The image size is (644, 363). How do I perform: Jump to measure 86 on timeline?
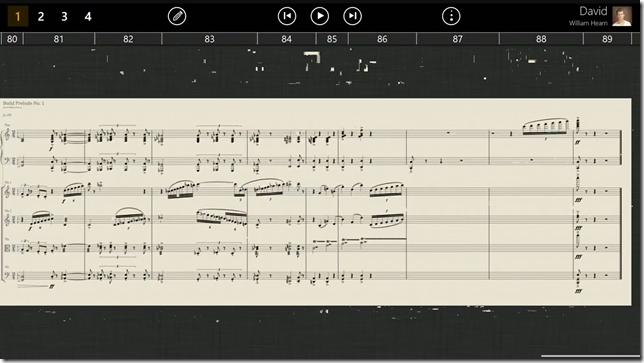pos(382,39)
